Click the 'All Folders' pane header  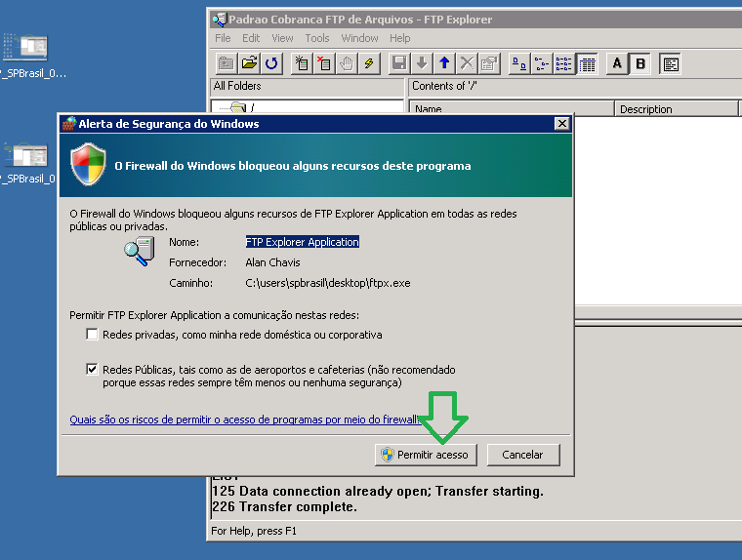pyautogui.click(x=308, y=86)
